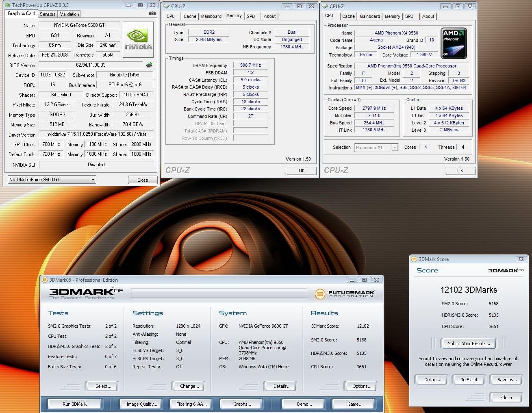The image size is (532, 413).
Task: Click the CPU-Z CPU window title icon
Action: [325, 6]
